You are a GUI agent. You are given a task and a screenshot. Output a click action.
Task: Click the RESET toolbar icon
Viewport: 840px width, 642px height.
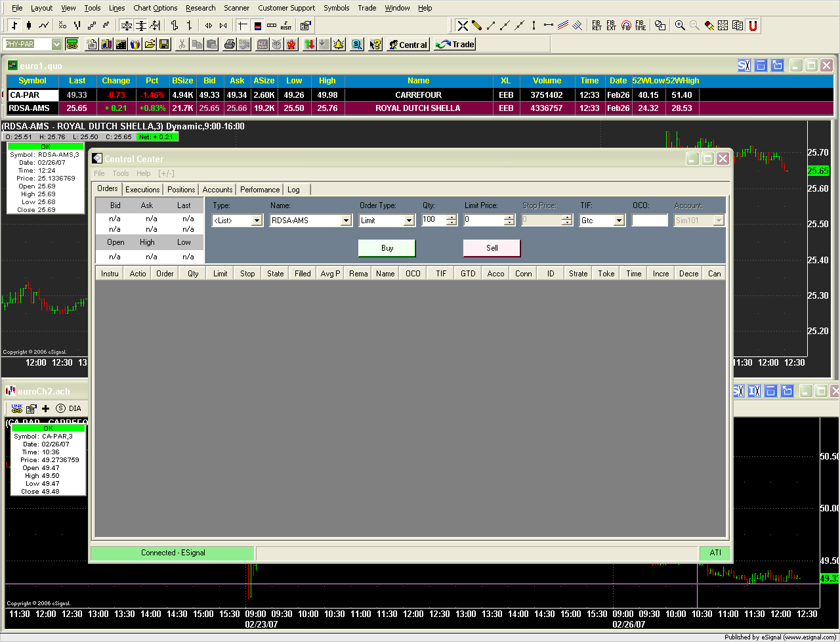coord(286,26)
